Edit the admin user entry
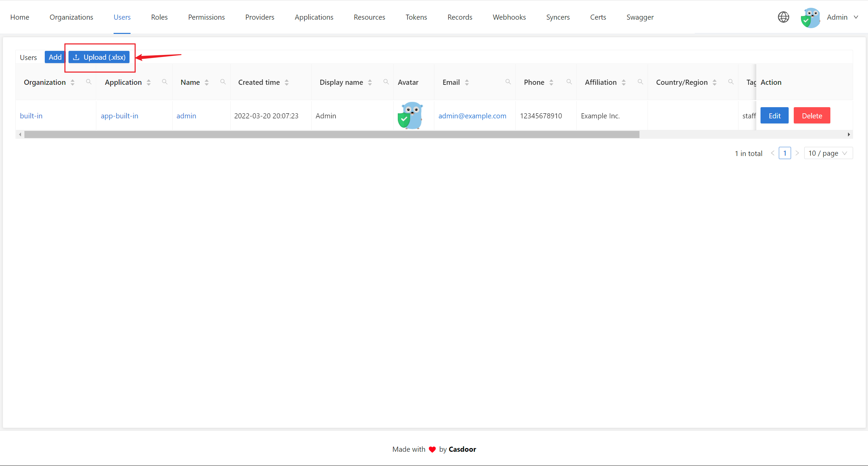The height and width of the screenshot is (466, 868). tap(774, 115)
